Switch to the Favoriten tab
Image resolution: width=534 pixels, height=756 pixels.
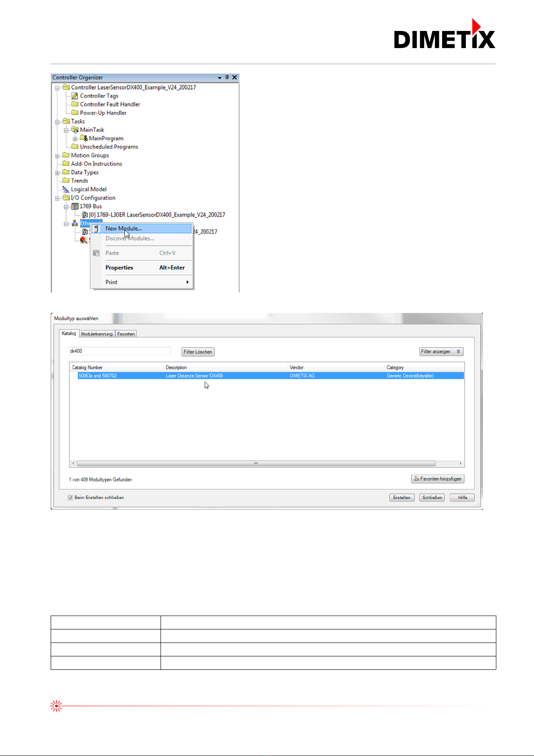point(126,334)
